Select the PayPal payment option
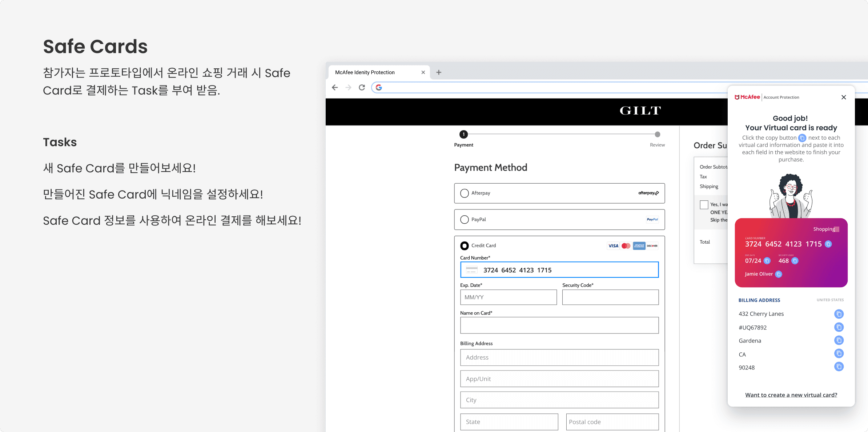Screen dimensions: 868x432 click(x=465, y=220)
